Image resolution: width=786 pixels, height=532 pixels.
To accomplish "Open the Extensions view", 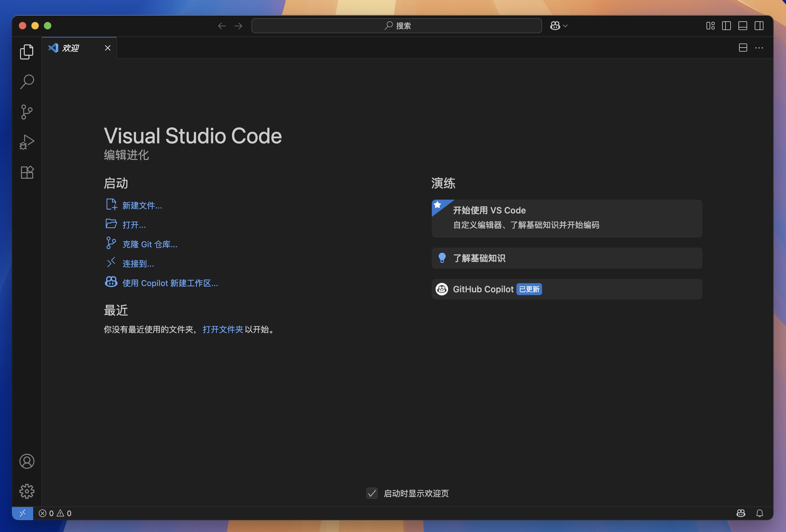I will tap(27, 172).
